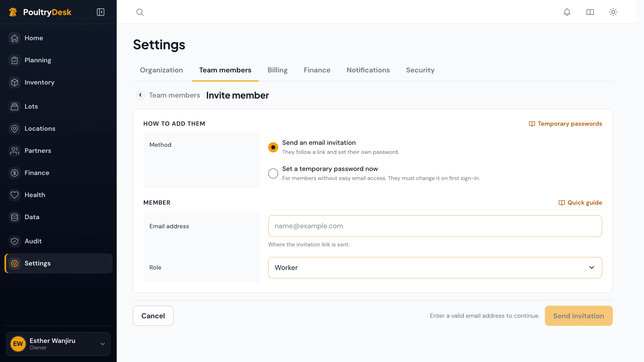
Task: Click the Cancel button
Action: pyautogui.click(x=153, y=316)
